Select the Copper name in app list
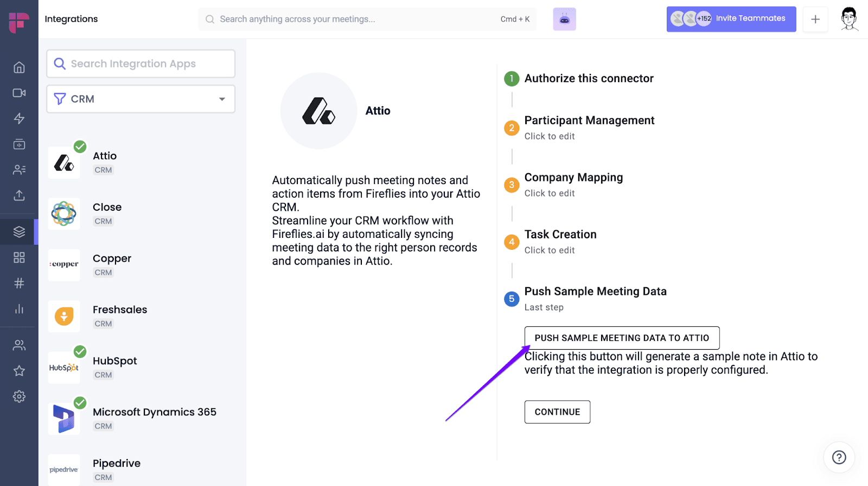This screenshot has width=868, height=486. pyautogui.click(x=112, y=258)
